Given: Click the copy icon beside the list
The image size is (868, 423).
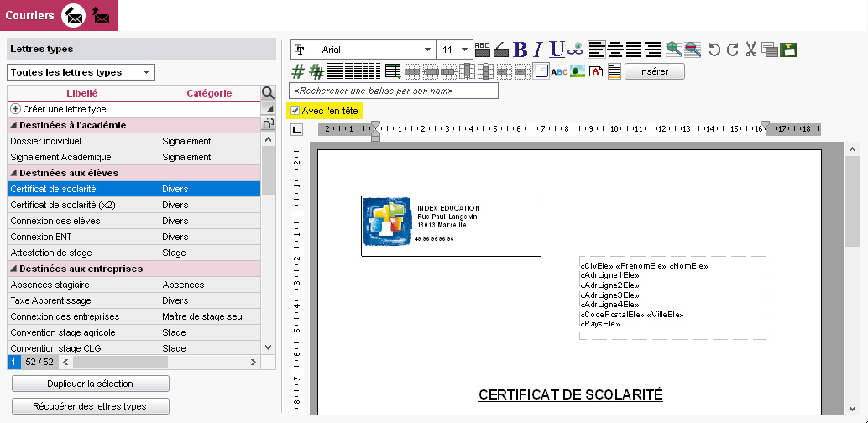Looking at the screenshot, I should click(268, 123).
